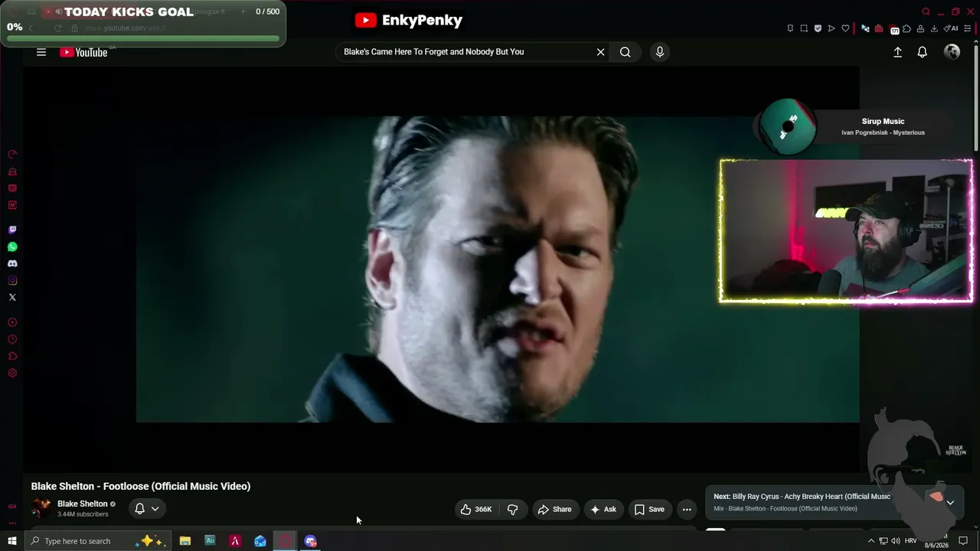
Task: Open the taskbar volume control
Action: click(896, 541)
